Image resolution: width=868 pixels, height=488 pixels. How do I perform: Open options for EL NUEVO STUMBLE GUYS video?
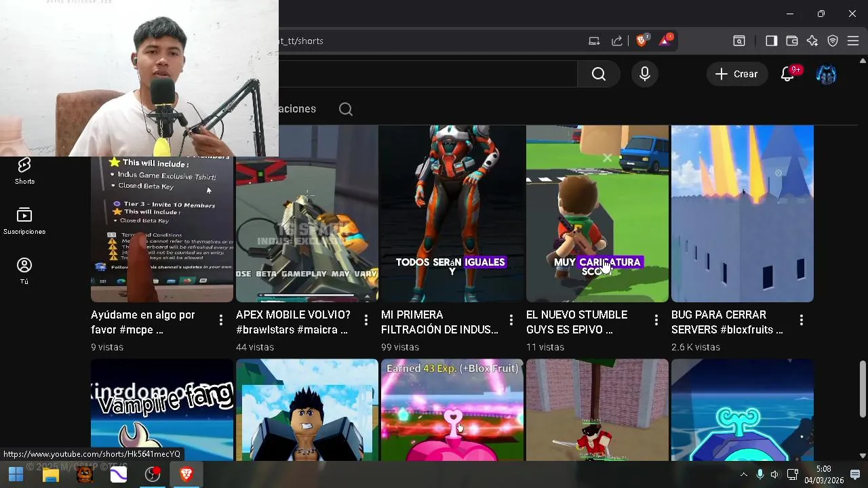coord(656,320)
